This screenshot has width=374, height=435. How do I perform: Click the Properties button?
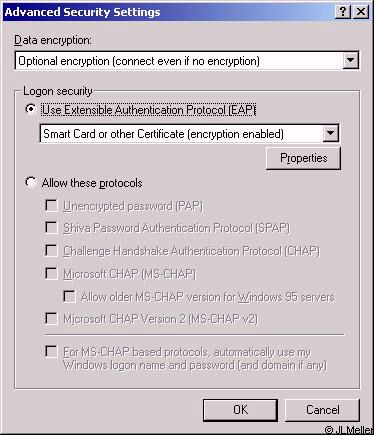click(303, 158)
